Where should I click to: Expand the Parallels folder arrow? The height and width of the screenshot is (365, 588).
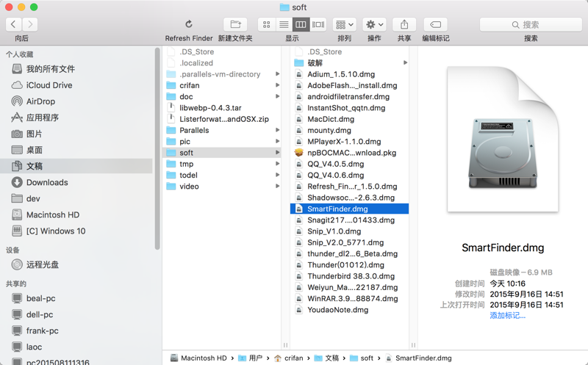tap(278, 130)
